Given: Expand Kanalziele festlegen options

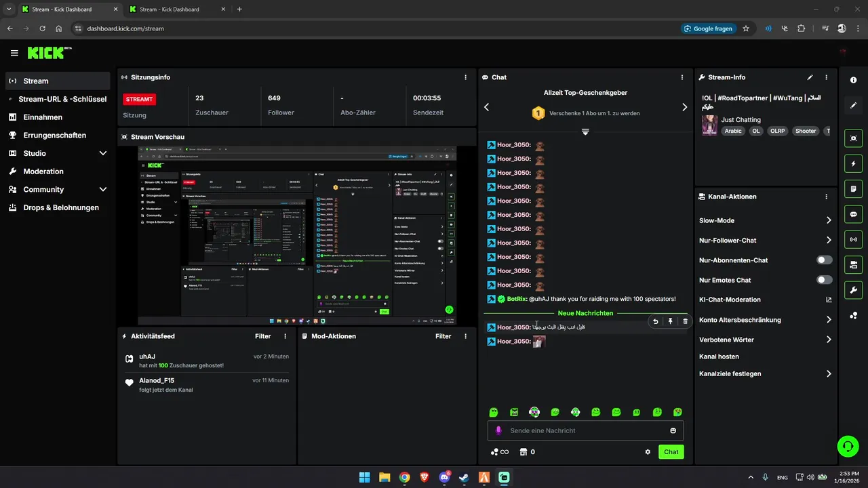Looking at the screenshot, I should 829,373.
